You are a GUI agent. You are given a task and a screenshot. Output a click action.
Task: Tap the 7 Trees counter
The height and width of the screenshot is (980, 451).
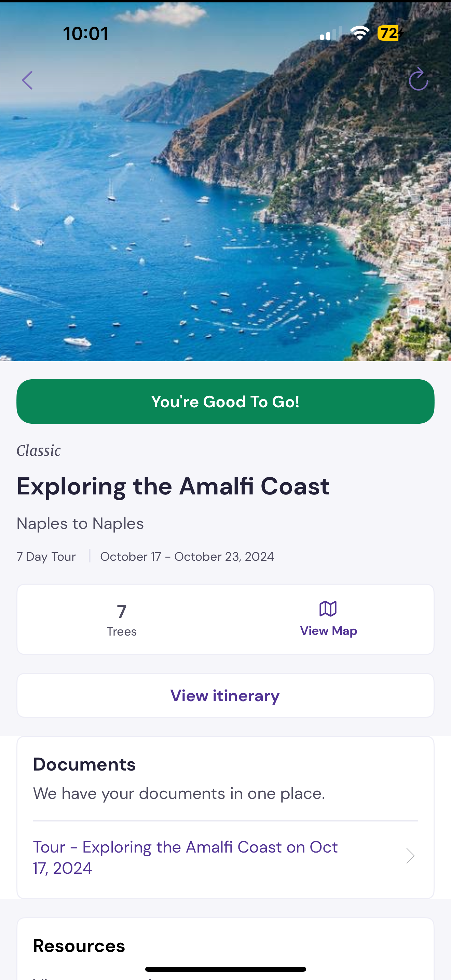[122, 620]
